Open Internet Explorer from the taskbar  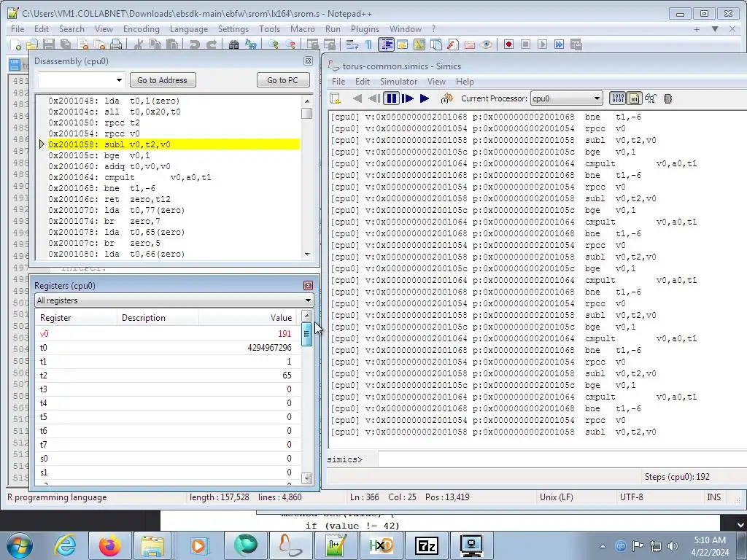tap(65, 545)
